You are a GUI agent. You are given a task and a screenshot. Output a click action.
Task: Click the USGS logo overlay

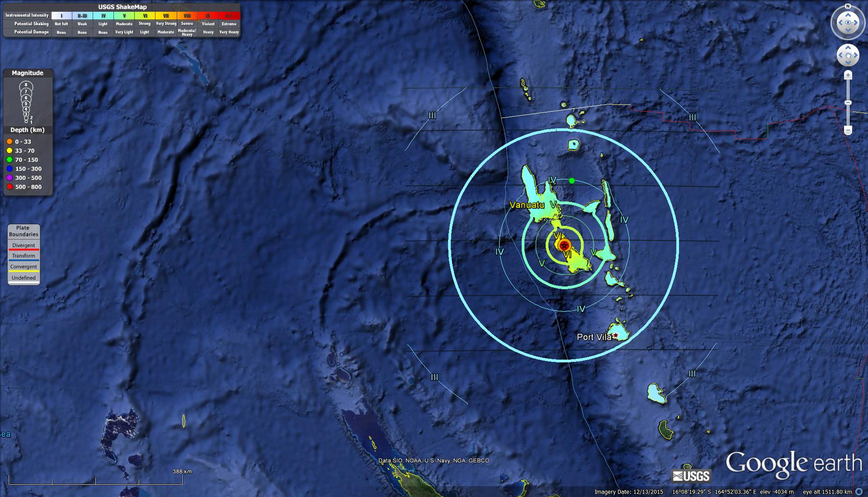pyautogui.click(x=691, y=476)
